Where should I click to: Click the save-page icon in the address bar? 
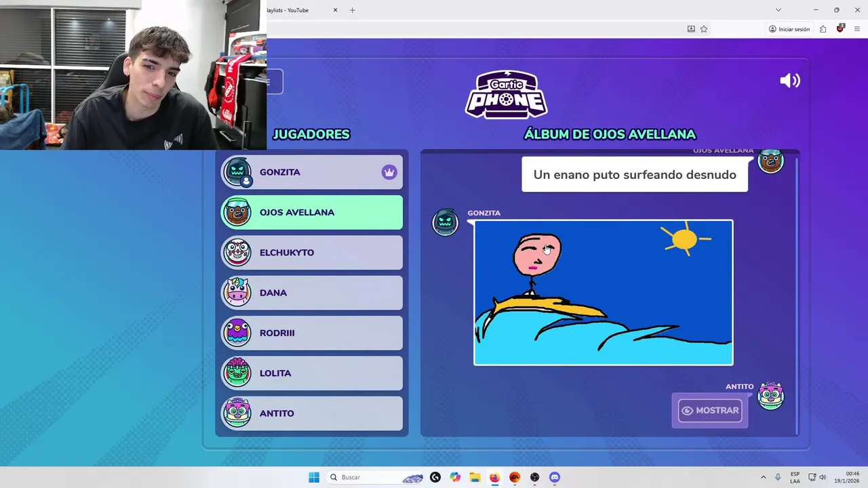pos(691,29)
